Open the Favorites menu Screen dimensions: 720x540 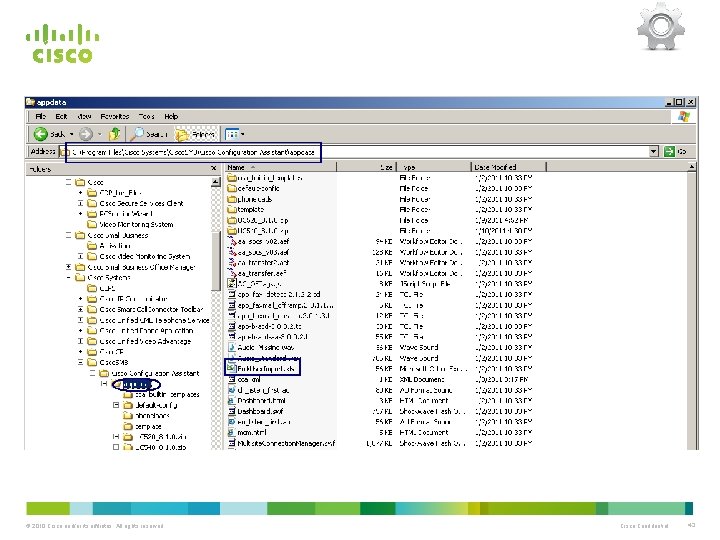pos(115,117)
